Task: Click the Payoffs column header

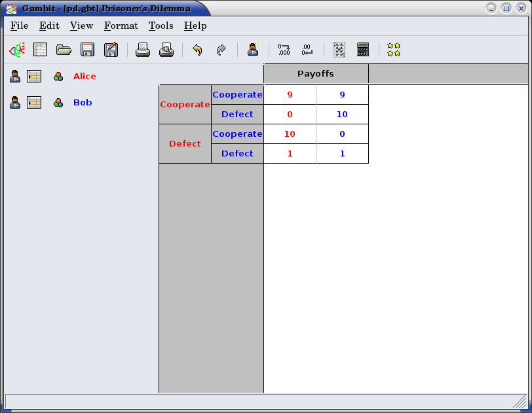Action: coord(316,74)
